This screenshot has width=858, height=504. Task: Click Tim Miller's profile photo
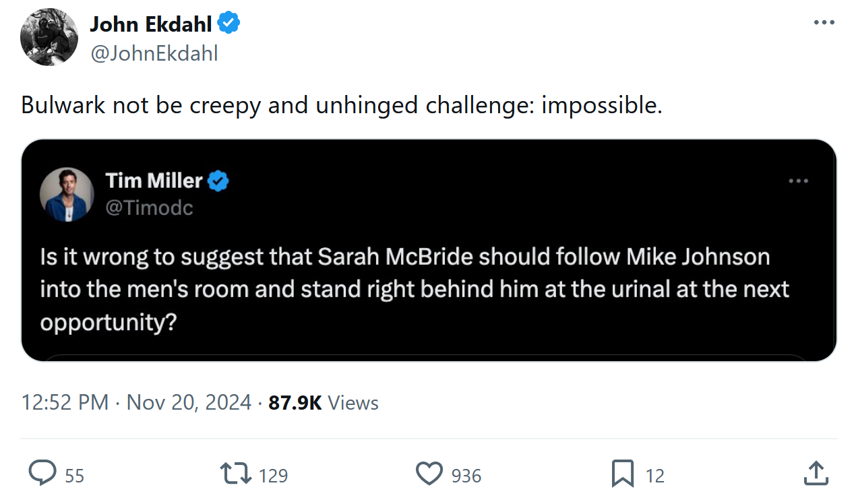click(67, 194)
